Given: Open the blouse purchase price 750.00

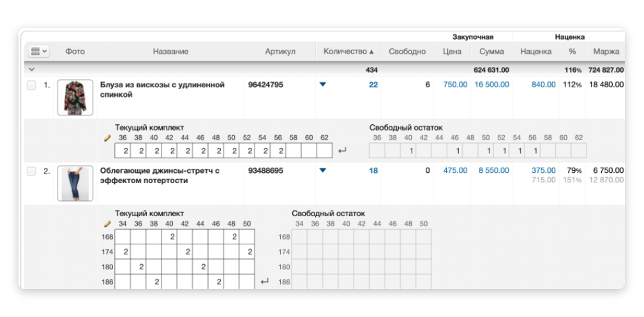Looking at the screenshot, I should pos(455,85).
